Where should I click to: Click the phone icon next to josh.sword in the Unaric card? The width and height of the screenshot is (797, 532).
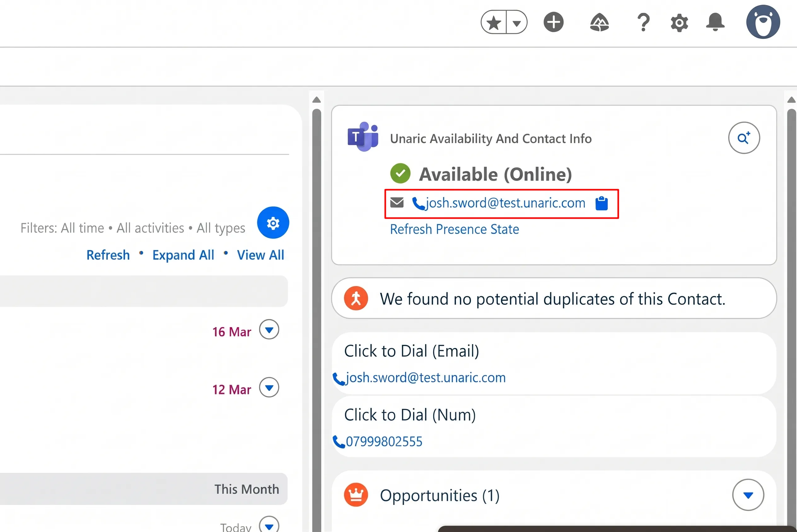click(418, 204)
